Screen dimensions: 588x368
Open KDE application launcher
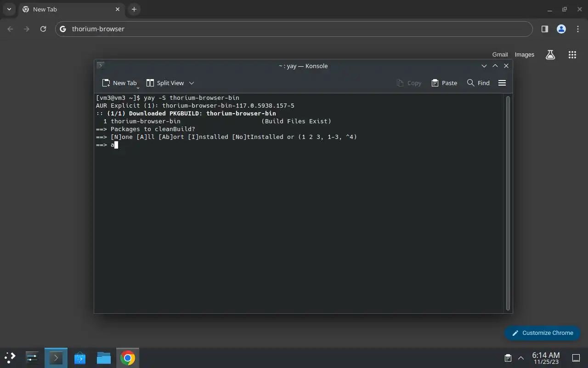(x=10, y=357)
